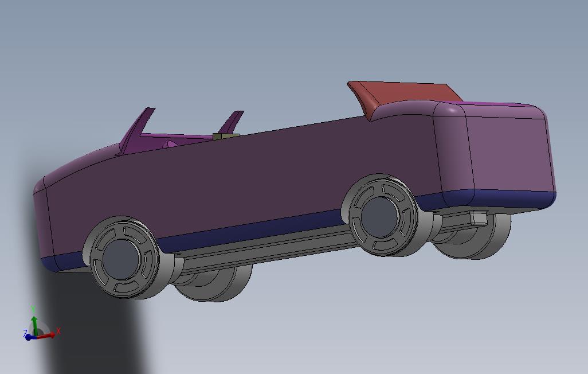This screenshot has height=374, width=588.
Task: Select the small olive block in the cockpit
Action: tap(225, 137)
